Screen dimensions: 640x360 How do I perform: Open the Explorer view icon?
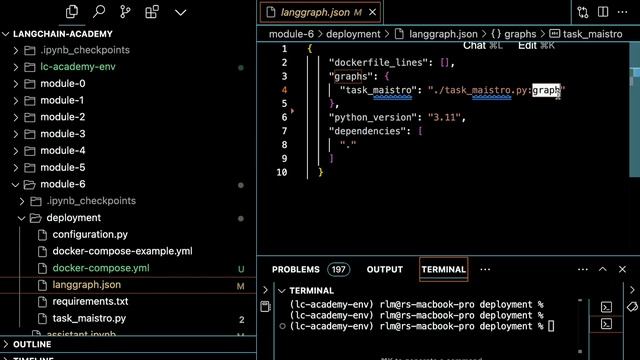[72, 12]
